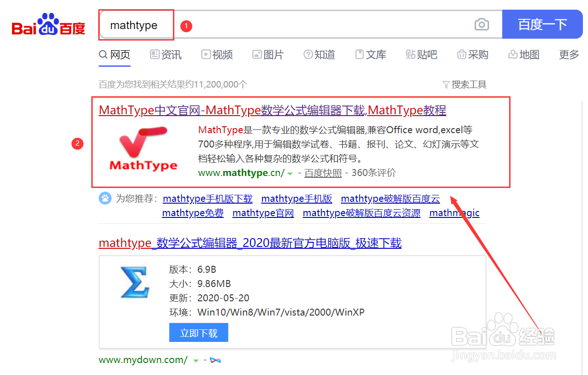The height and width of the screenshot is (375, 588).
Task: Click 环境: Win10/Win8/Win7 text line
Action: coord(267,312)
